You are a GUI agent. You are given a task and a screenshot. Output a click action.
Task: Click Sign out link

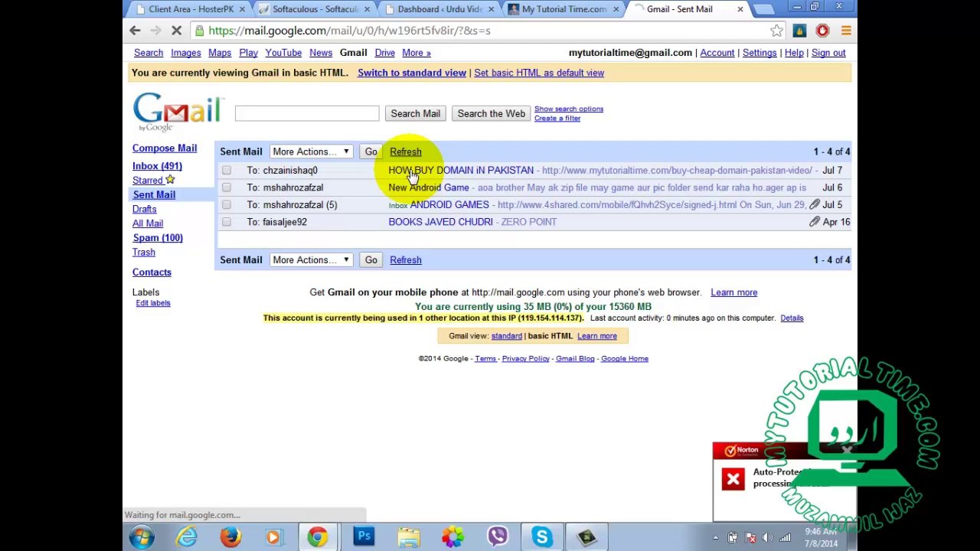point(828,53)
